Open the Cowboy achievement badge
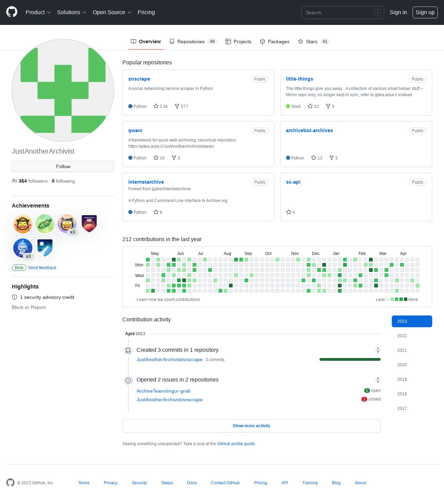The width and height of the screenshot is (444, 504). pyautogui.click(x=23, y=224)
